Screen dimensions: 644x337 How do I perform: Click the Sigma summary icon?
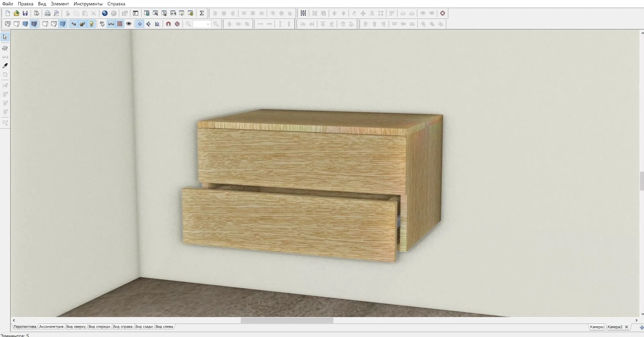(202, 13)
